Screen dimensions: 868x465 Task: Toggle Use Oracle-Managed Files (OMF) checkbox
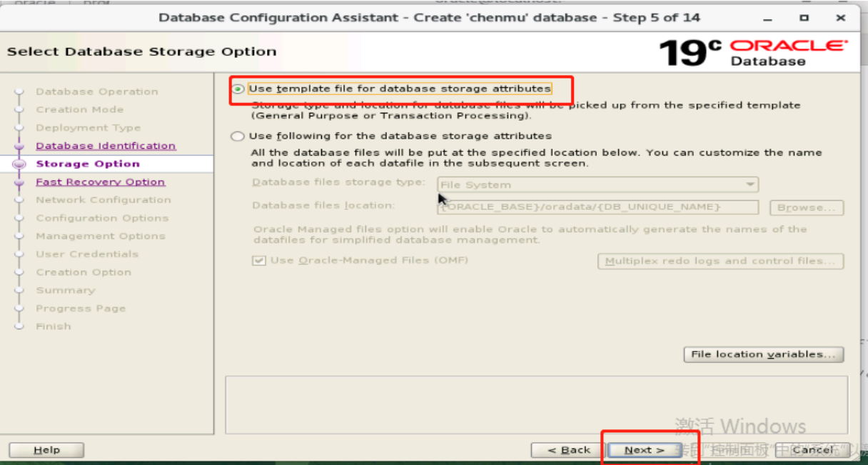pyautogui.click(x=259, y=261)
